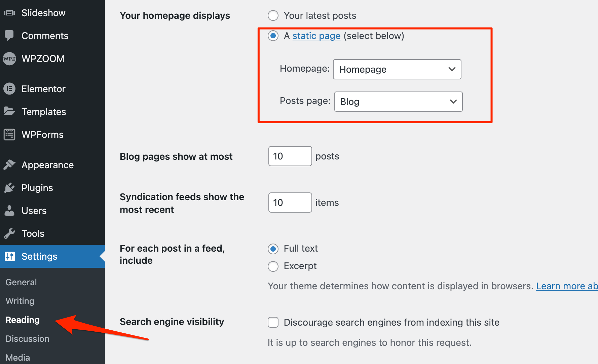This screenshot has height=364, width=598.
Task: Click the blog pages posts count field
Action: click(x=290, y=156)
